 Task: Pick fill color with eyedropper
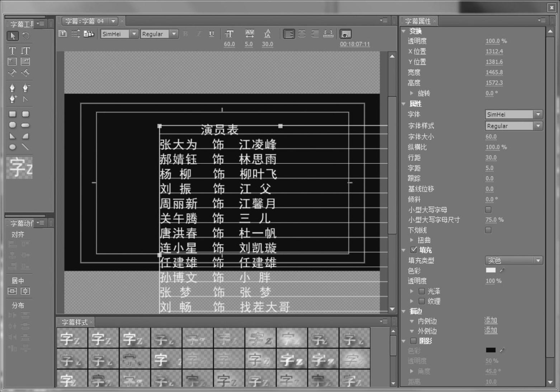pos(502,271)
